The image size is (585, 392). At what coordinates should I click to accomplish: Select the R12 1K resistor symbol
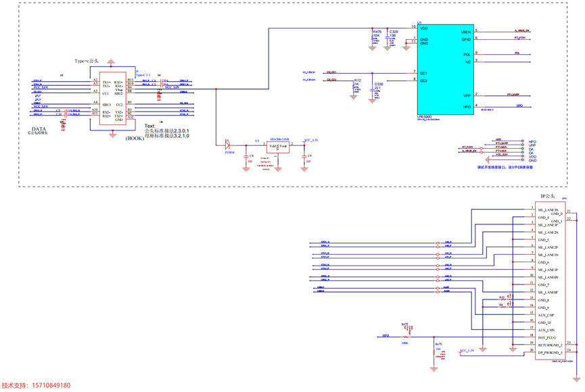[353, 86]
